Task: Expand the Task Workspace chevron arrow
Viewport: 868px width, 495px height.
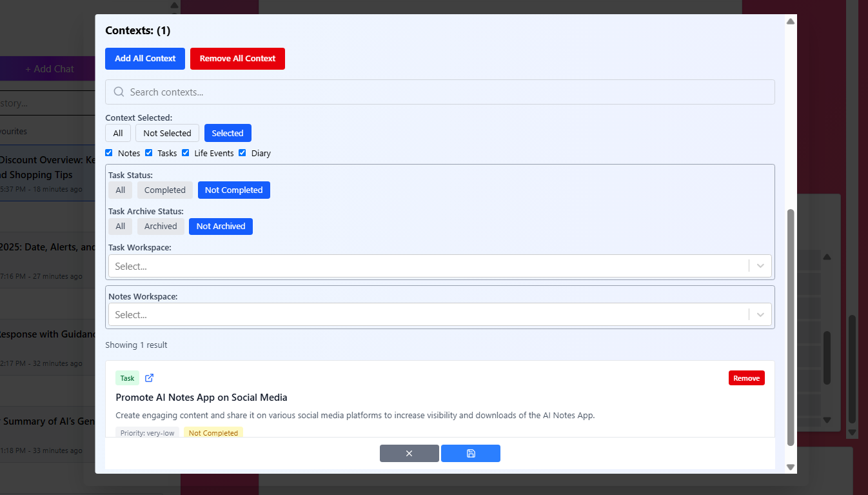Action: point(760,265)
